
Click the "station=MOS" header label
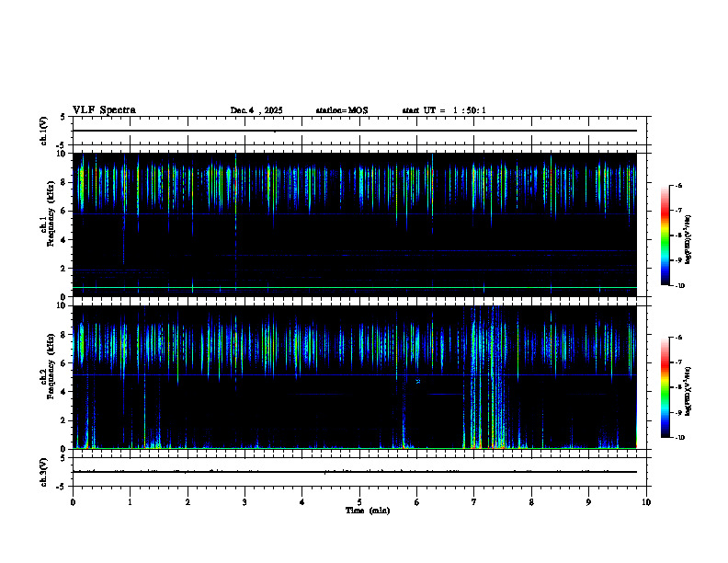pos(342,110)
